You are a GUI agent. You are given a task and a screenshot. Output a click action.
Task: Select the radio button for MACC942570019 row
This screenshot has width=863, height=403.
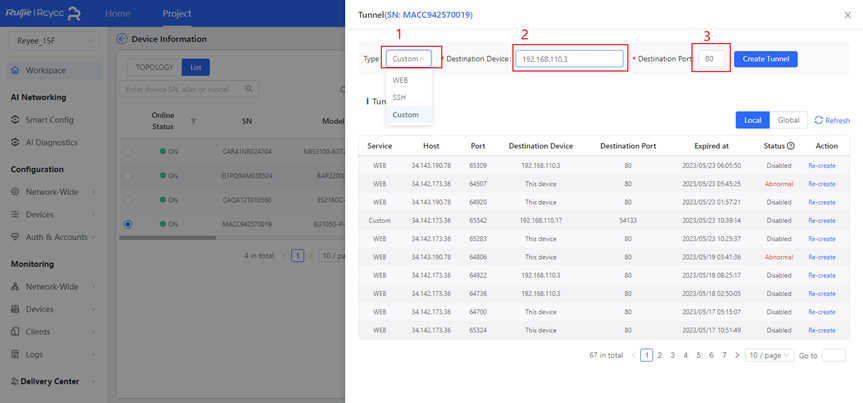[127, 224]
